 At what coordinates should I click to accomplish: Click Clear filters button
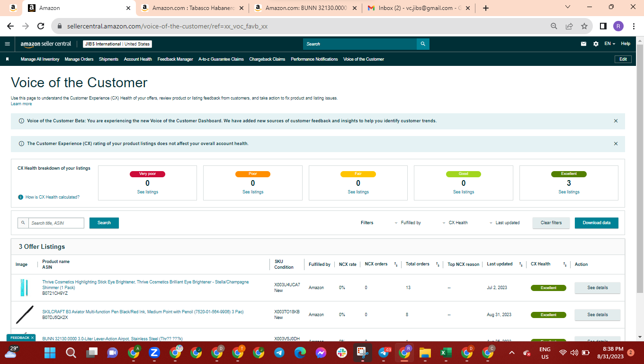tap(551, 223)
